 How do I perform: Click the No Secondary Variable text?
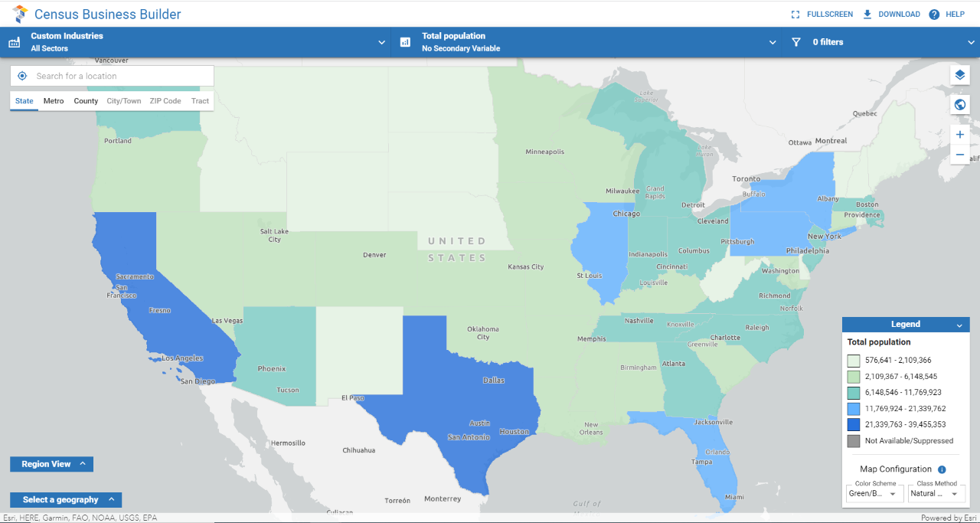(x=461, y=49)
